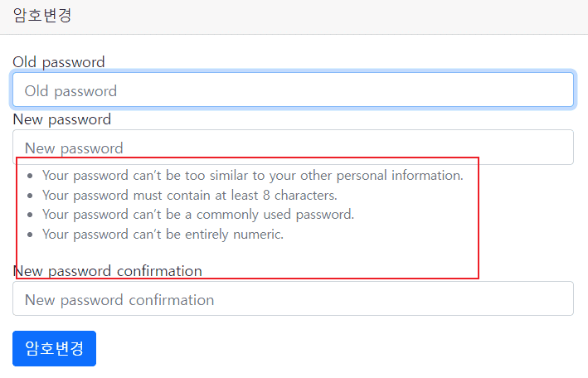Click the 'entirely numeric' hint line
The height and width of the screenshot is (378, 588).
(x=163, y=235)
